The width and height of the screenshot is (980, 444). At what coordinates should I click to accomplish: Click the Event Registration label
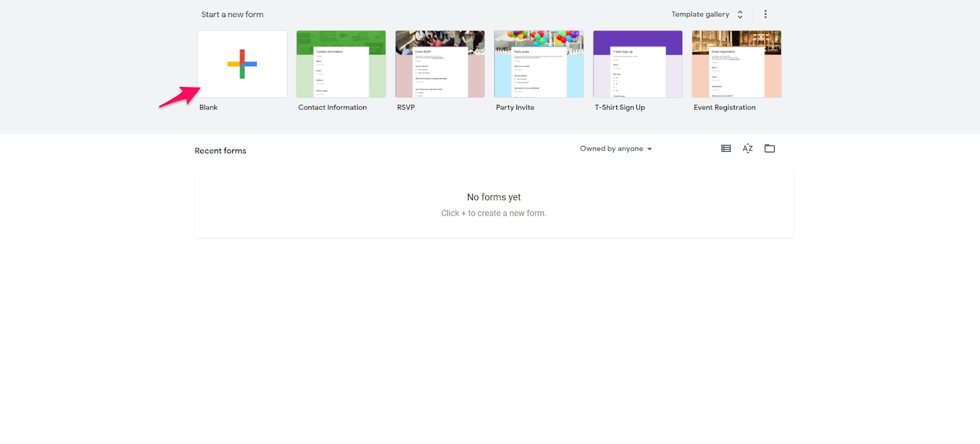tap(725, 107)
